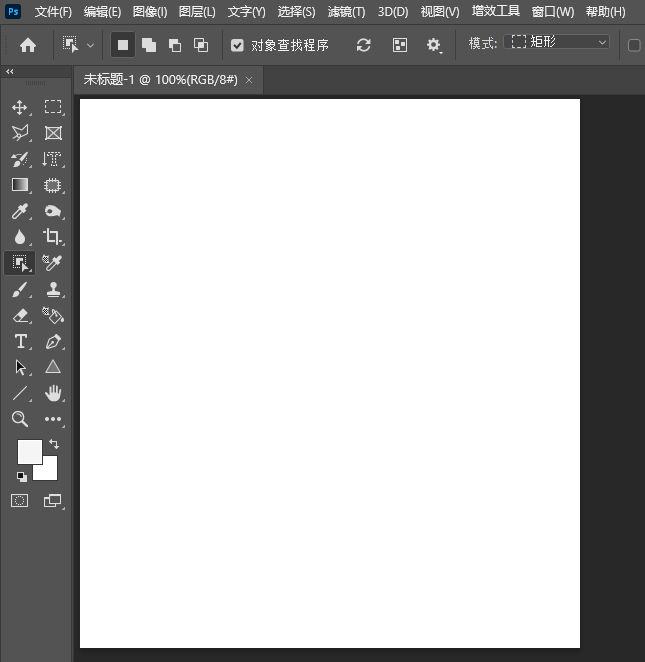Screen dimensions: 645x662
Task: Open the 增效工具 menu
Action: click(496, 11)
